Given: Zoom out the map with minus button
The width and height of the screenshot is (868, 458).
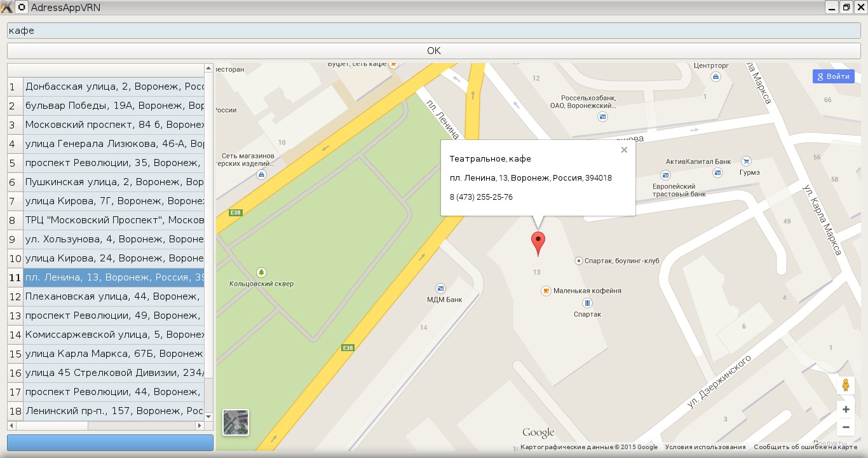Looking at the screenshot, I should click(x=846, y=427).
